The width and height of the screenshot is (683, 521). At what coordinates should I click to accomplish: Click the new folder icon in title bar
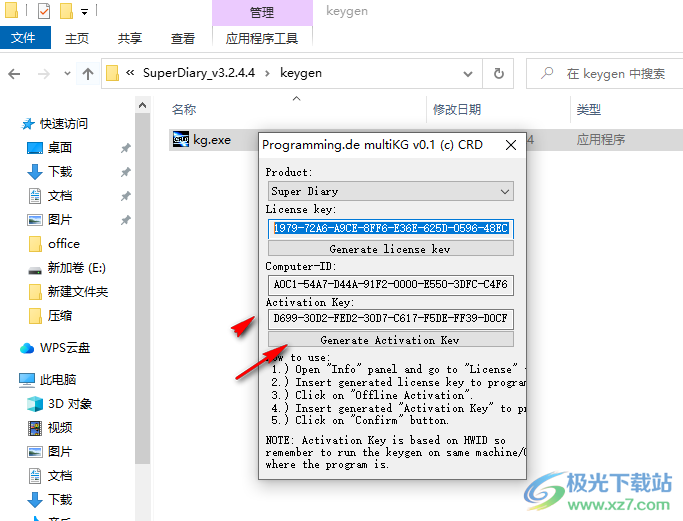pyautogui.click(x=66, y=11)
